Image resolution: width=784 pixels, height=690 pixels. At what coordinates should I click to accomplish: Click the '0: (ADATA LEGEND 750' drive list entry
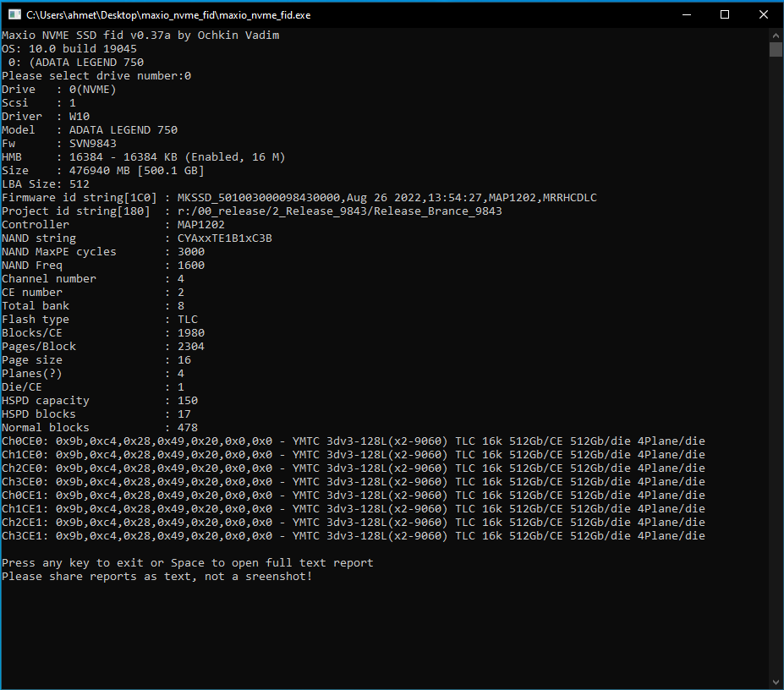(76, 62)
